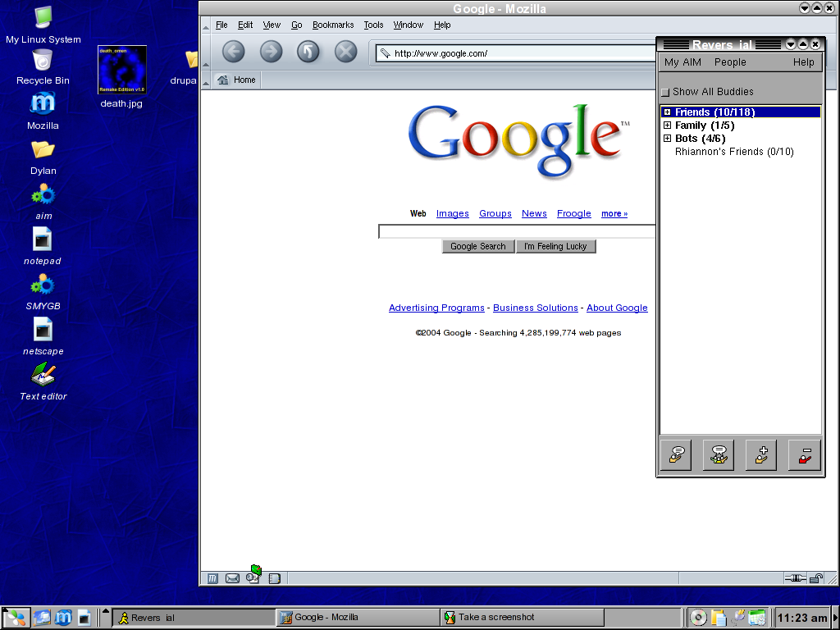Open My Linux System desktop icon

(x=43, y=24)
